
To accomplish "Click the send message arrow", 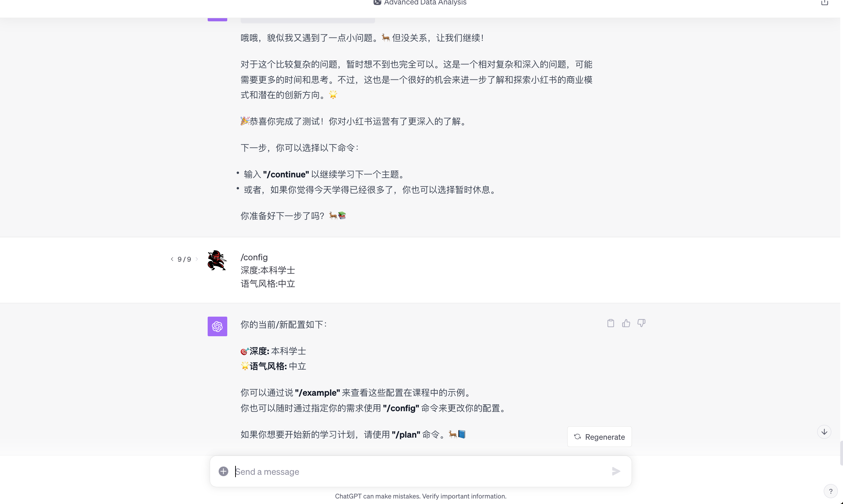I will pyautogui.click(x=616, y=471).
